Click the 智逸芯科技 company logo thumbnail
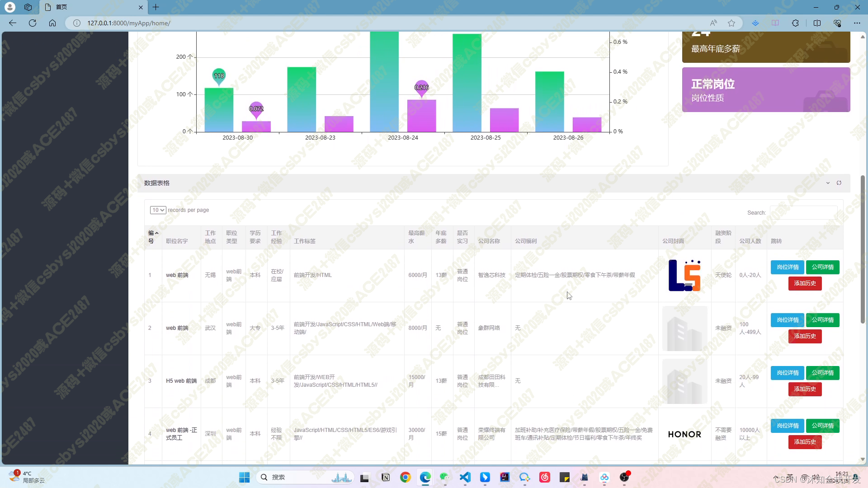The image size is (868, 488). [x=684, y=275]
